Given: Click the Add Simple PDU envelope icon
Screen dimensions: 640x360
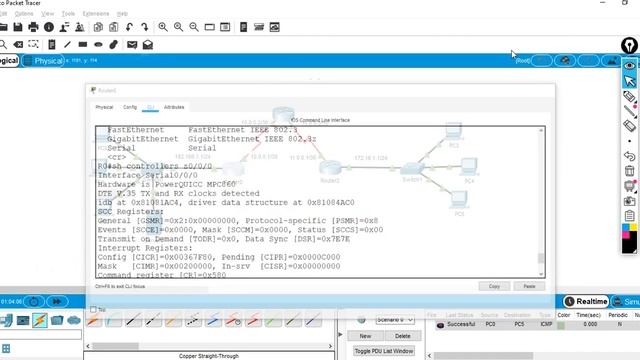Looking at the screenshot, I should pyautogui.click(x=132, y=44).
